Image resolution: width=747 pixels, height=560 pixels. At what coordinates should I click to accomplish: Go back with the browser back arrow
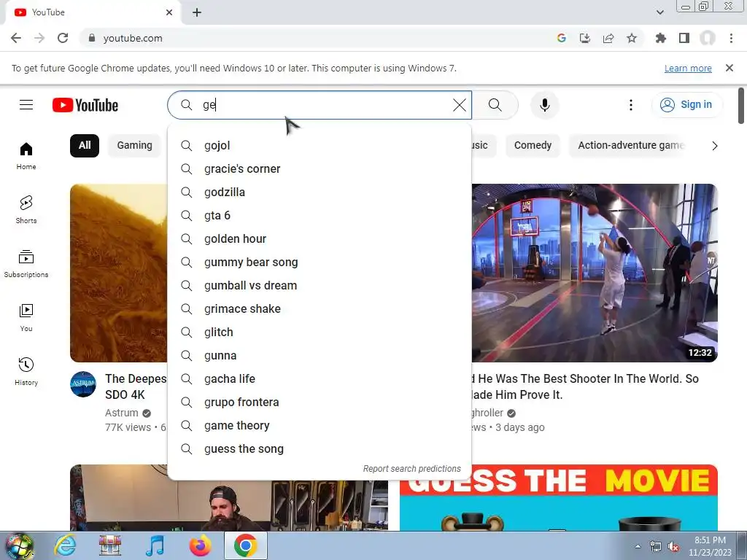tap(16, 38)
